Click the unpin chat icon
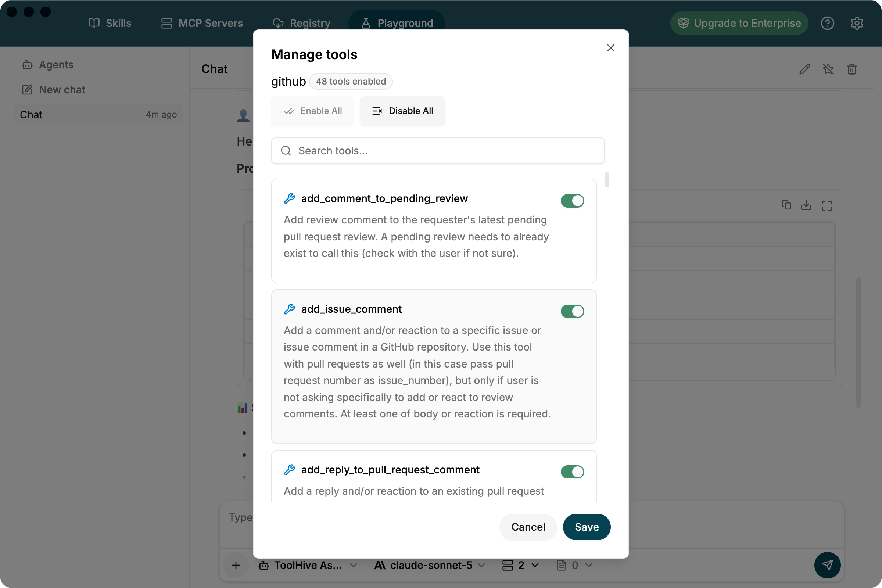 point(828,69)
